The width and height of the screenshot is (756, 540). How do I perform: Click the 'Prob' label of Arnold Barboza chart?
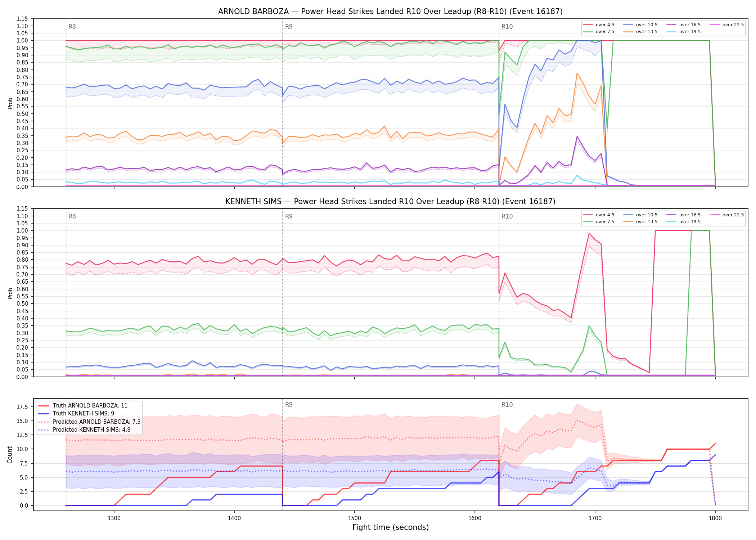click(x=10, y=103)
